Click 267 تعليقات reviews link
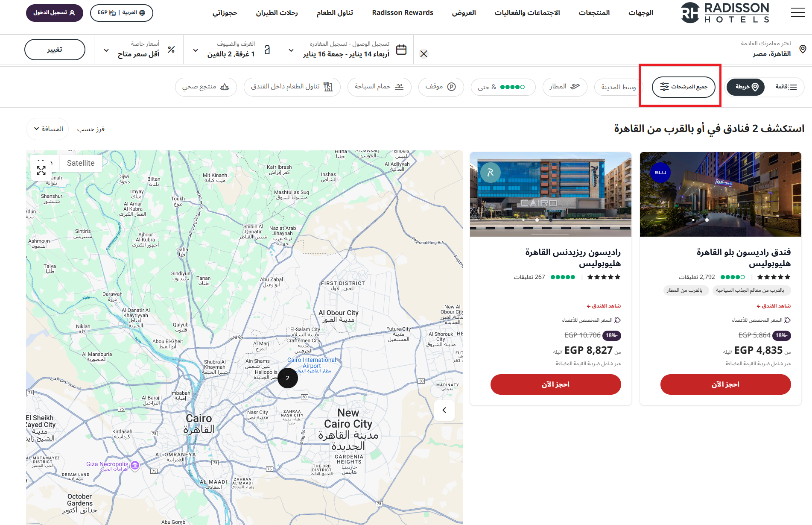 (x=529, y=277)
